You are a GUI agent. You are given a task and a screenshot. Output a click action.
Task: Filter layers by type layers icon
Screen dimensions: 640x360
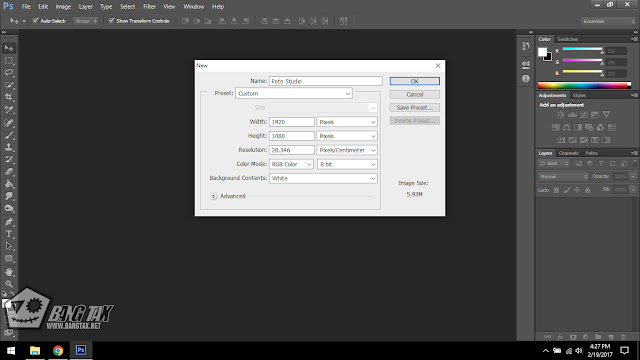tap(601, 164)
